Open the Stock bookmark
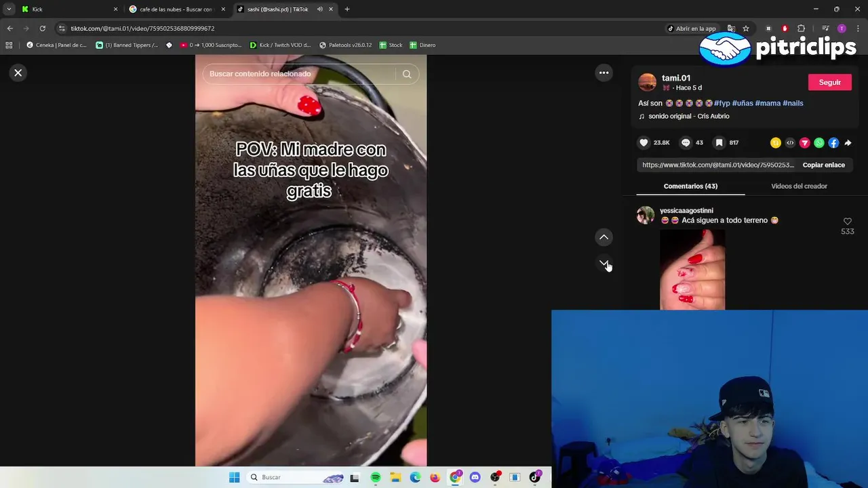Viewport: 868px width, 488px height. (391, 45)
